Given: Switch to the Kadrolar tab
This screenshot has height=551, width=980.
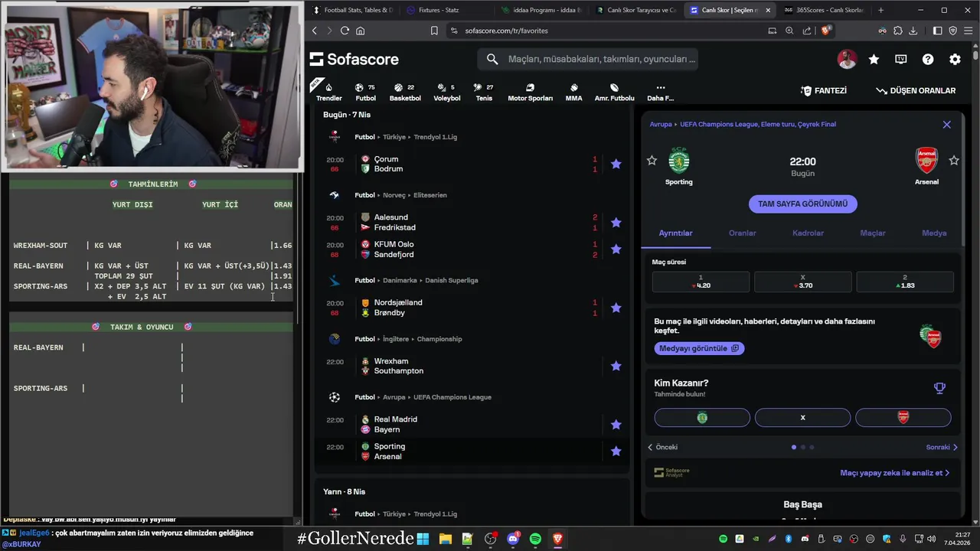Looking at the screenshot, I should pos(808,233).
